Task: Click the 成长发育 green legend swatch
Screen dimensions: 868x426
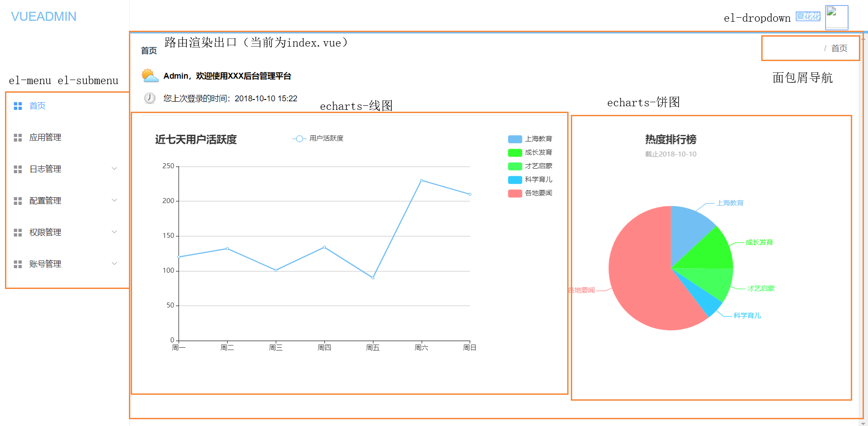Action: (x=515, y=153)
